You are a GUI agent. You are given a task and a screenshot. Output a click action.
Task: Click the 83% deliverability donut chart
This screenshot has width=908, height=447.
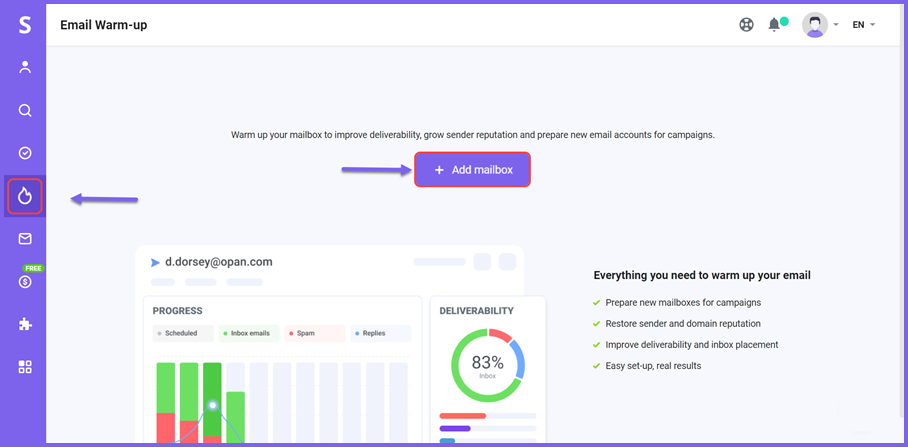(x=488, y=365)
